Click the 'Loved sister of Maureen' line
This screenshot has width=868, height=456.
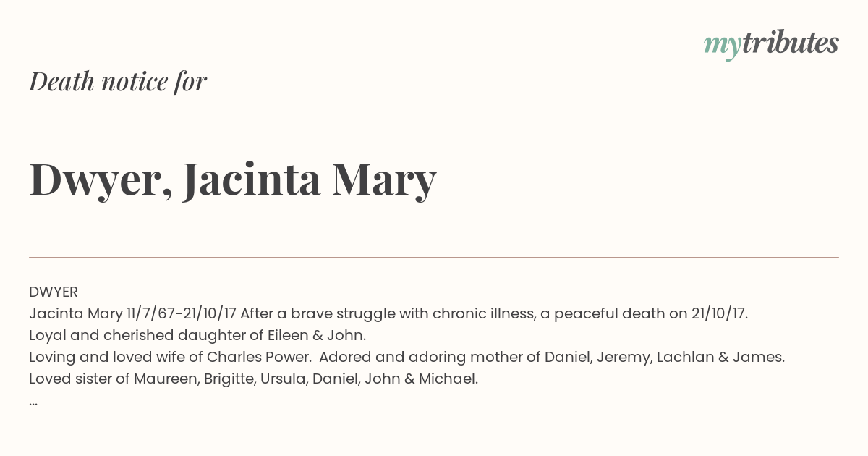pos(253,379)
